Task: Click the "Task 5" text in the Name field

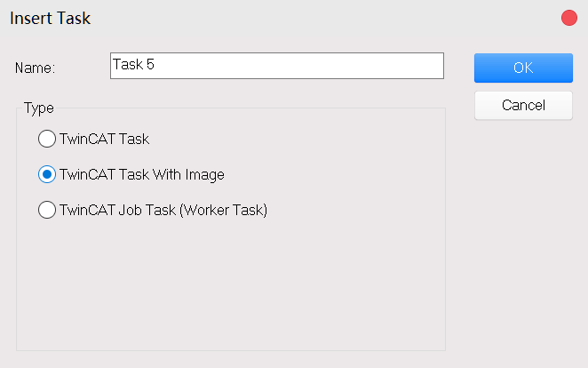Action: pyautogui.click(x=134, y=65)
